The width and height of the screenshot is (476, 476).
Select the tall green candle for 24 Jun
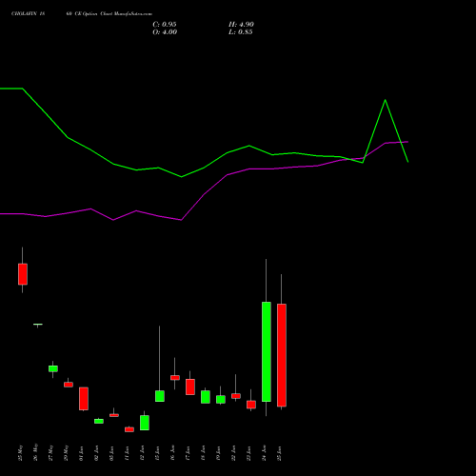(267, 351)
